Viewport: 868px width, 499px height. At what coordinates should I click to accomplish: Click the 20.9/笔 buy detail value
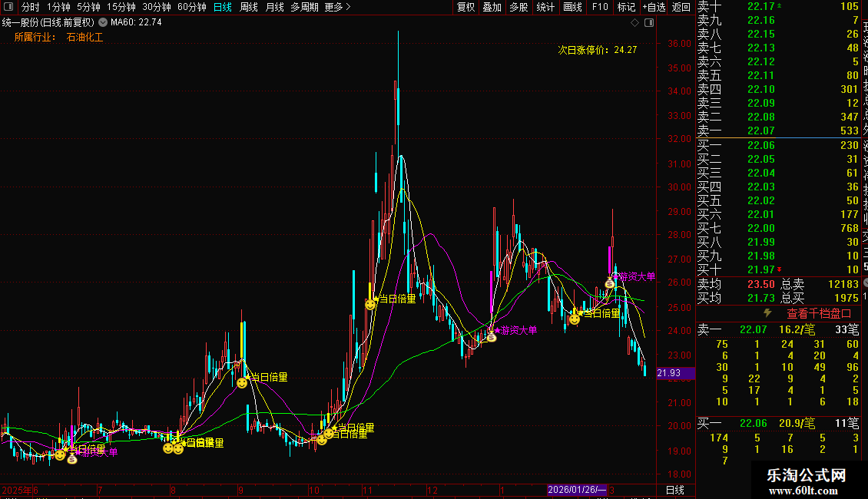click(797, 423)
